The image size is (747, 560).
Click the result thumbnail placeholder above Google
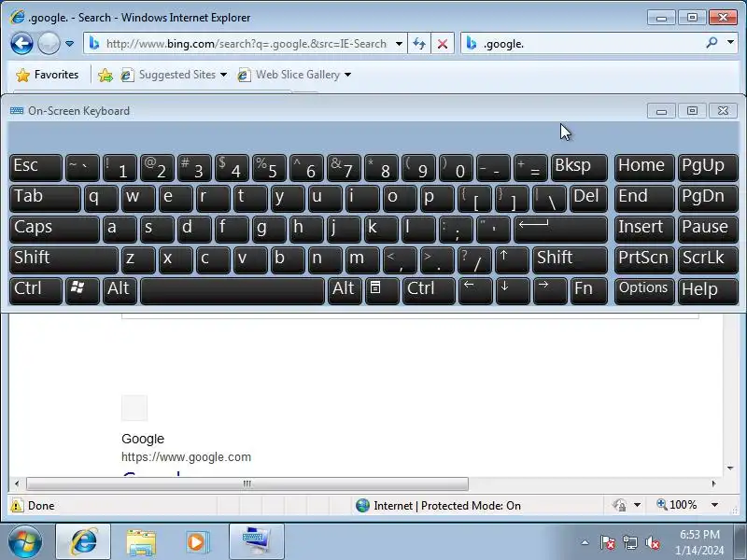[x=134, y=408]
